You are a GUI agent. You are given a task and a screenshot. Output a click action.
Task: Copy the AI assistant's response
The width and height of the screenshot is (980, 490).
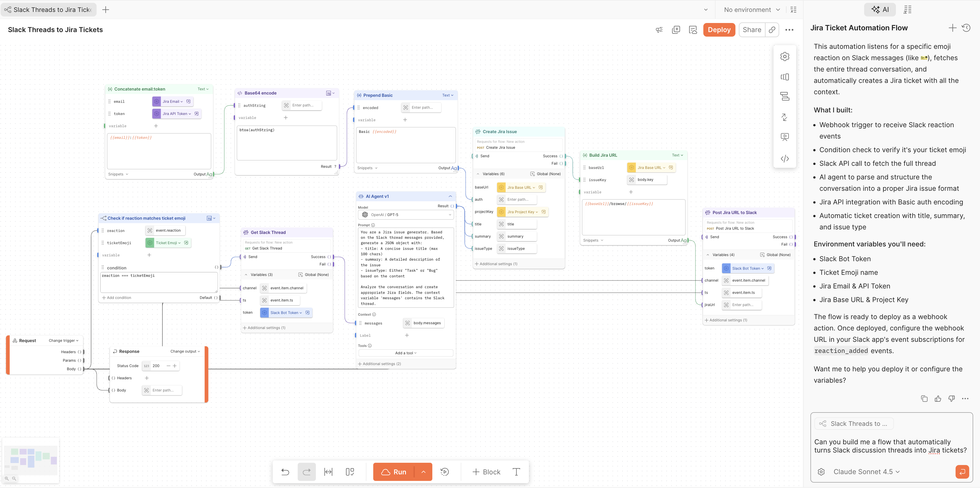tap(924, 398)
